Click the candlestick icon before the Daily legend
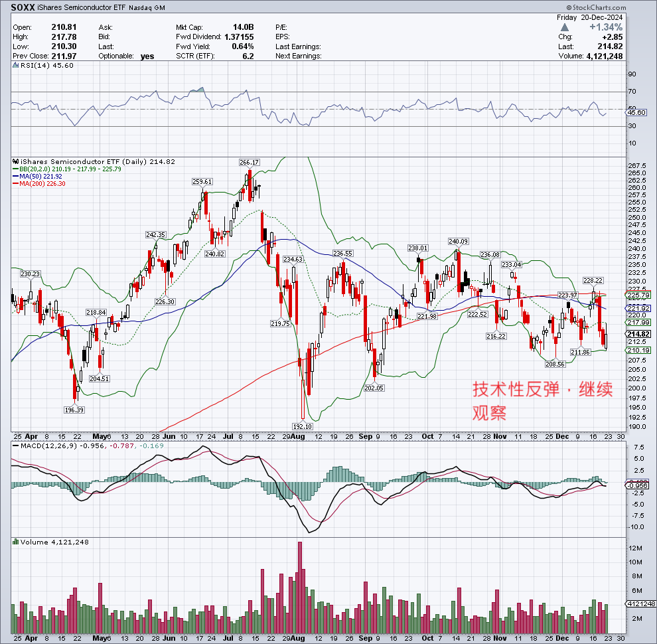Image resolution: width=657 pixels, height=644 pixels. coord(16,161)
